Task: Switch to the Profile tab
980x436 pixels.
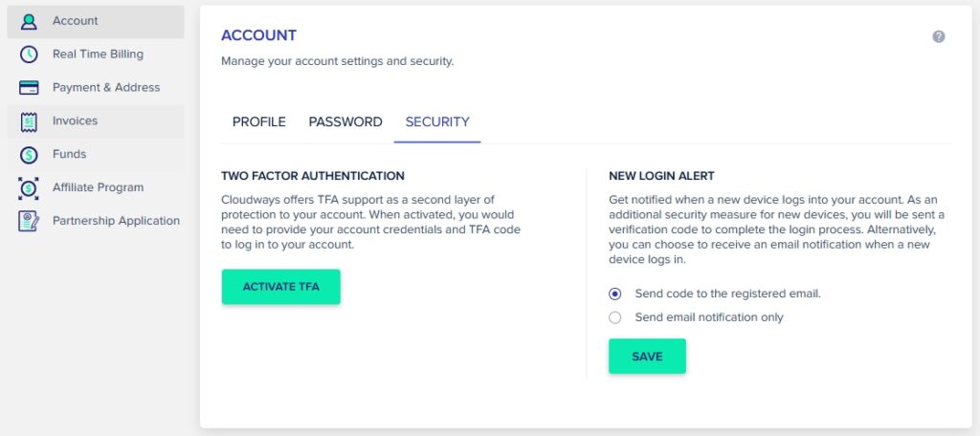Action: pos(259,122)
